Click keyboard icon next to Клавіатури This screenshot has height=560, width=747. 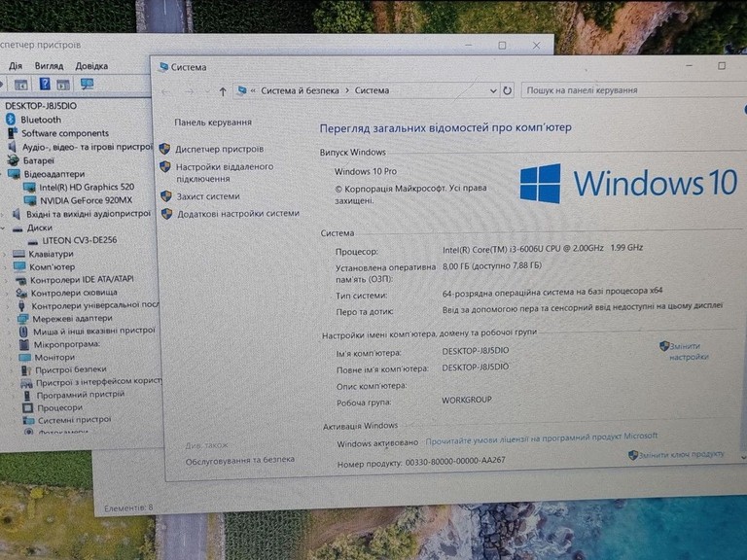[18, 254]
